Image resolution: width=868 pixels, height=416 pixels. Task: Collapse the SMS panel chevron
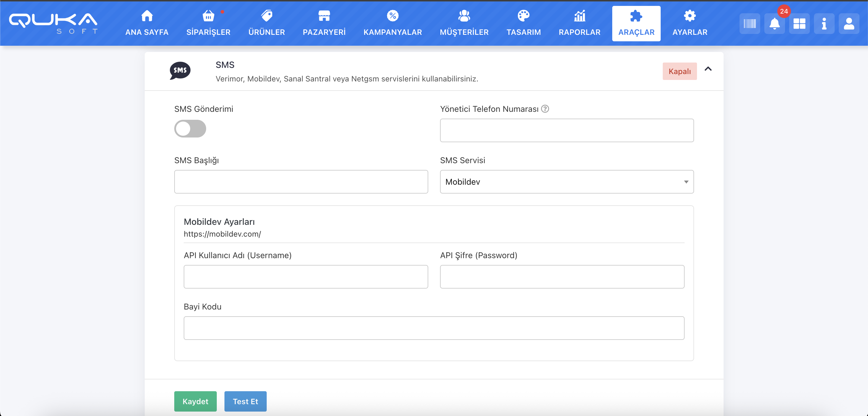tap(708, 69)
